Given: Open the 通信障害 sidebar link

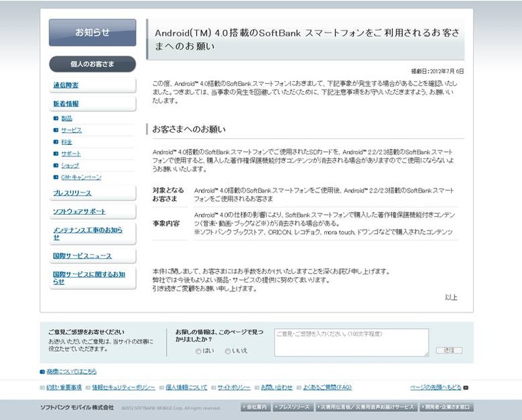Looking at the screenshot, I should 66,85.
